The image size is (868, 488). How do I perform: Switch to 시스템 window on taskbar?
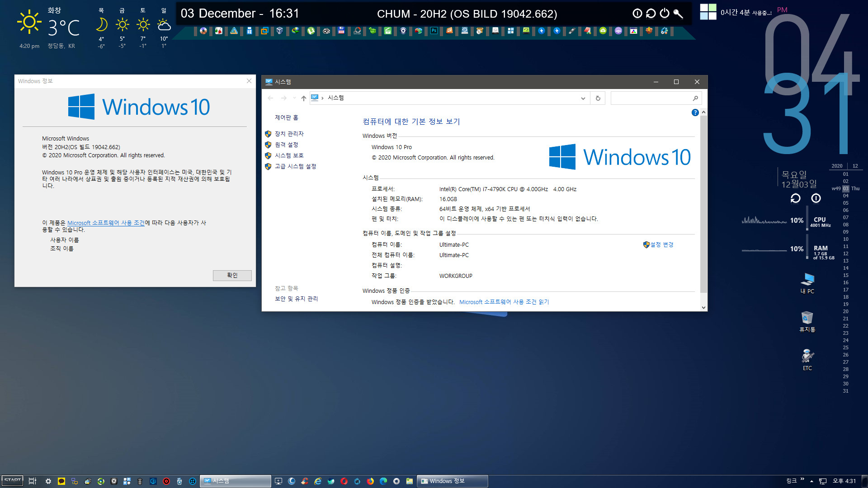click(x=236, y=481)
